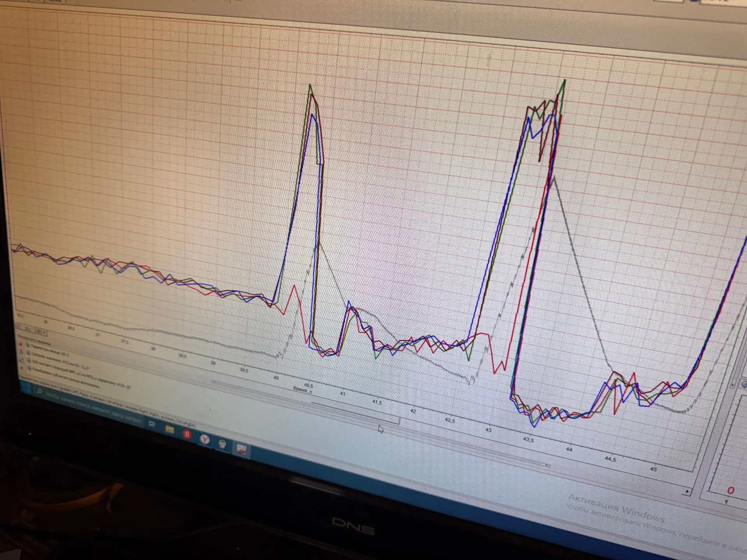Click the red "0" value in the right panel
The image size is (747, 560).
731,490
